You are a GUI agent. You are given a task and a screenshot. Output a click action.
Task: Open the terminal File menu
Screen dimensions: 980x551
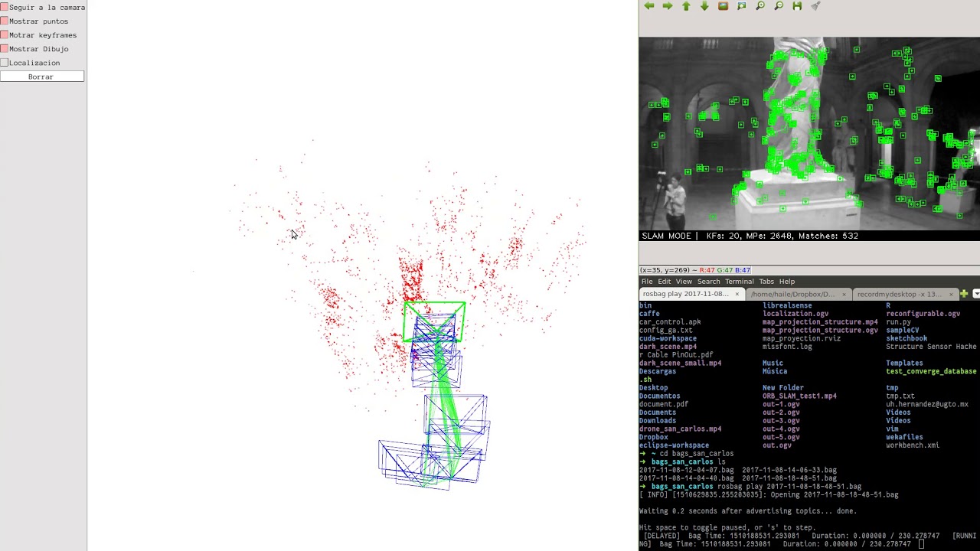[647, 282]
